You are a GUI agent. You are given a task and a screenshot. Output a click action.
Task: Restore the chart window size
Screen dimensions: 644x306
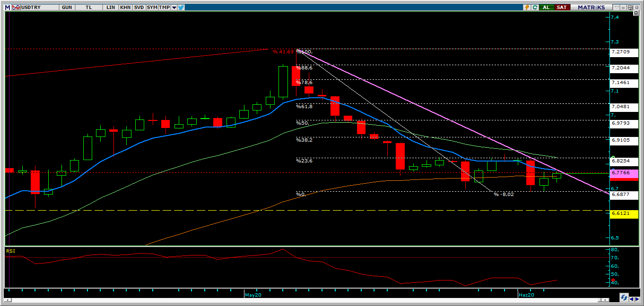click(630, 7)
